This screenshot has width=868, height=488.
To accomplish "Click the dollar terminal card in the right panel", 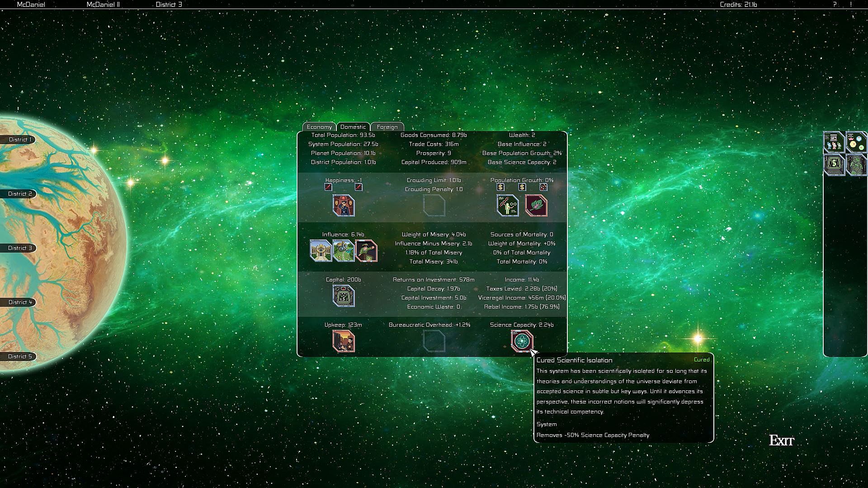I will 834,164.
